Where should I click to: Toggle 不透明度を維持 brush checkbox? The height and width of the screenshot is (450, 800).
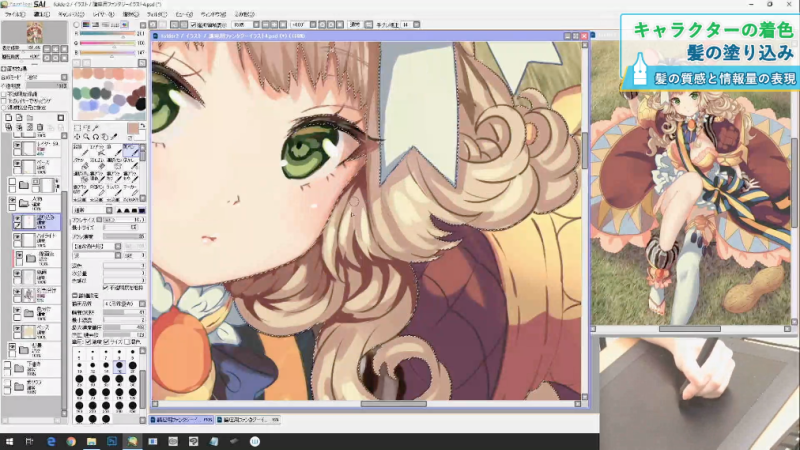[x=106, y=288]
